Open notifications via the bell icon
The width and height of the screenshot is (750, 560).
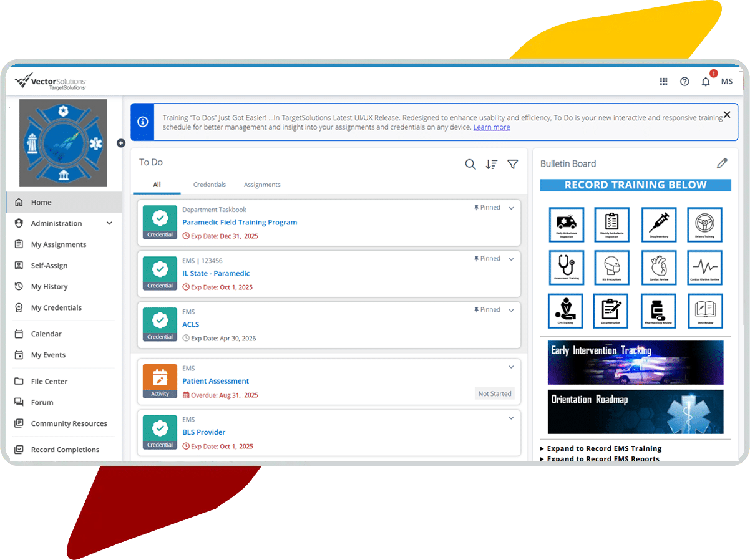click(706, 81)
